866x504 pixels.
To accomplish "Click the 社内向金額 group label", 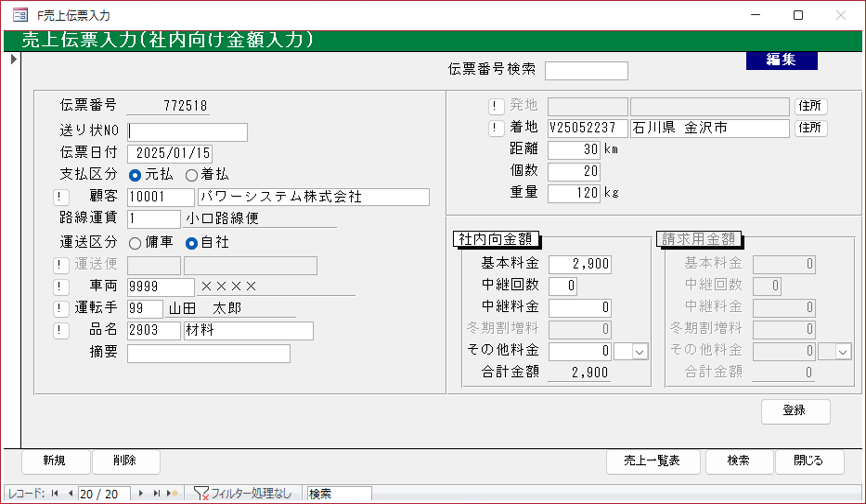I will pyautogui.click(x=495, y=239).
